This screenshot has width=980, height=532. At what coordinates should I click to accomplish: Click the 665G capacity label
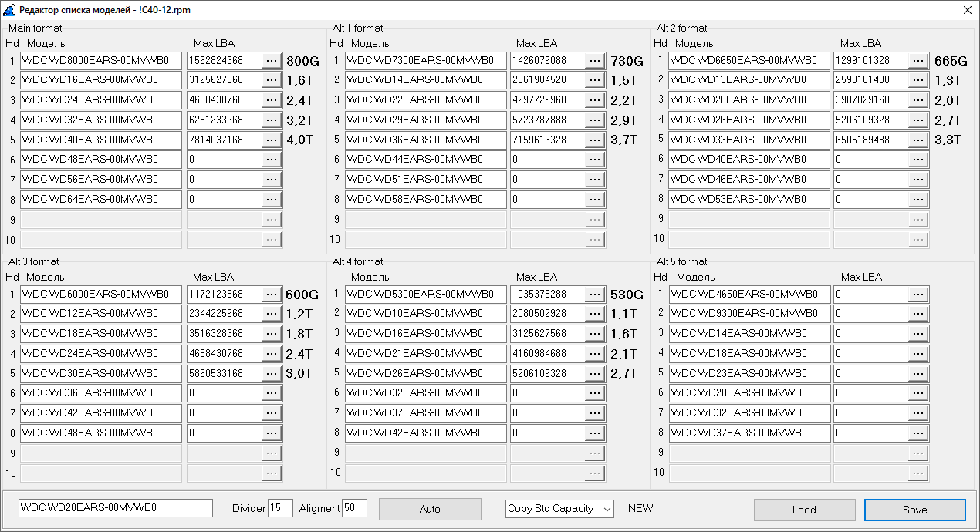pos(951,61)
